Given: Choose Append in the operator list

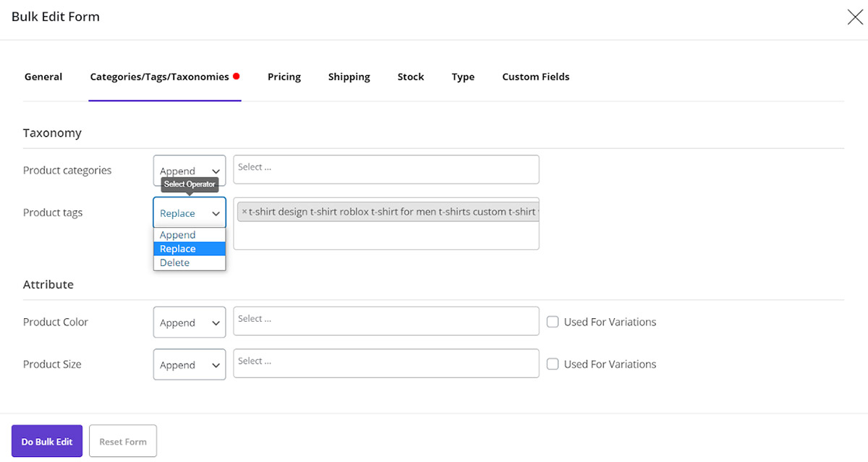Looking at the screenshot, I should [178, 235].
